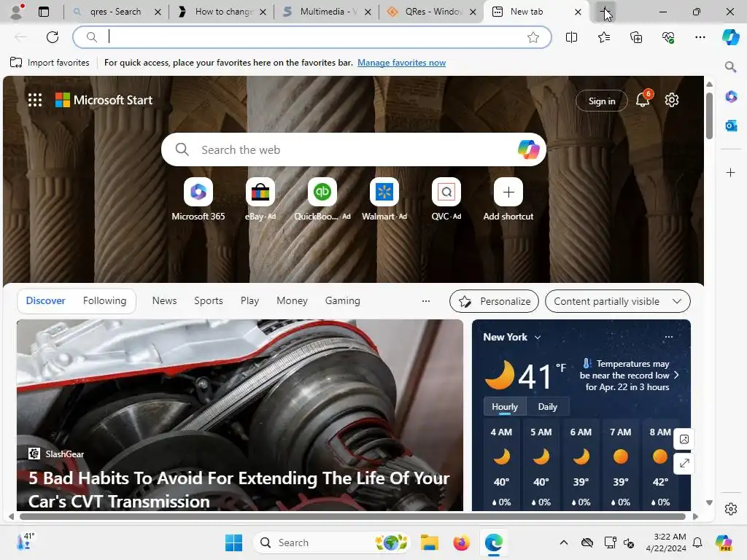Open the Microsoft Start app launcher grid
747x560 pixels.
(x=35, y=100)
